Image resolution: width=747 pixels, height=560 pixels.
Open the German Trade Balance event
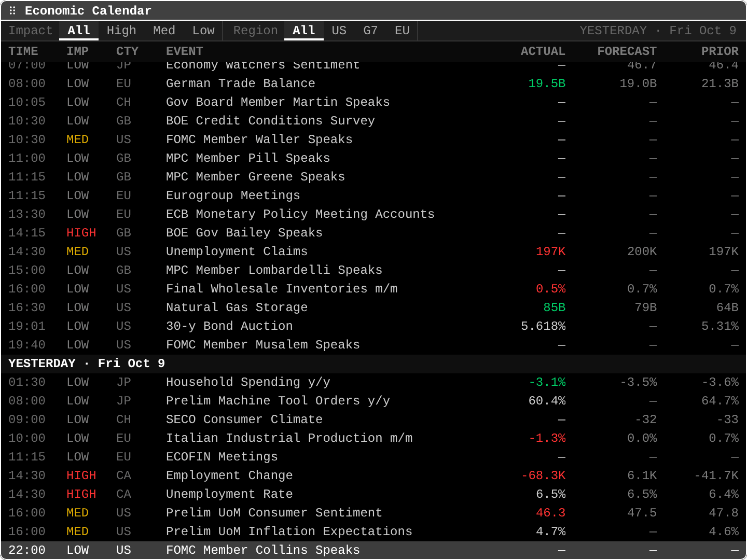pyautogui.click(x=374, y=83)
